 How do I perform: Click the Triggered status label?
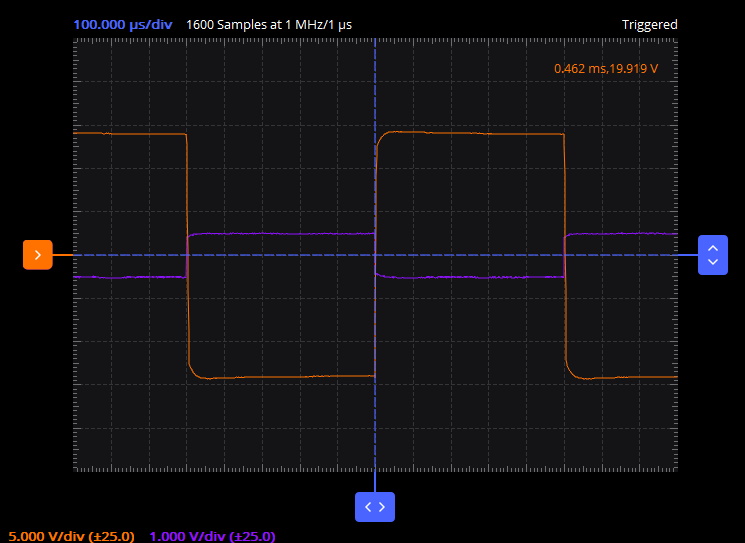649,25
